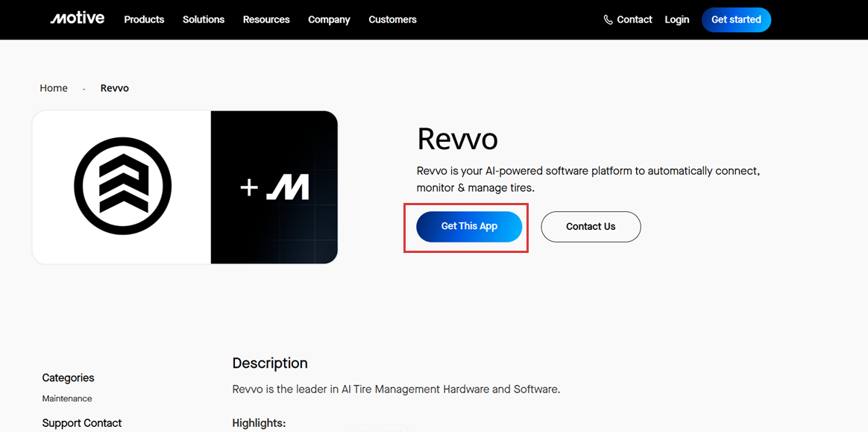Screen dimensions: 868x432
Task: Click the Highlights heading
Action: [259, 423]
